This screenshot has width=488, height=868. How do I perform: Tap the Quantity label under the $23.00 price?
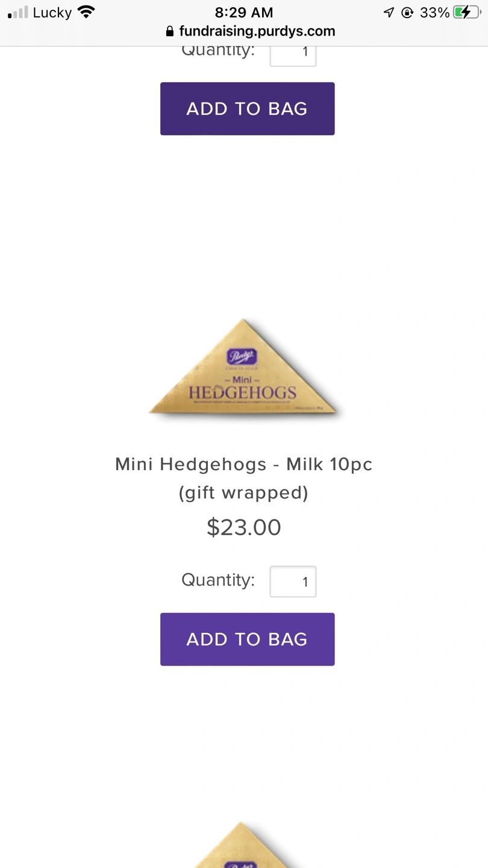click(218, 580)
